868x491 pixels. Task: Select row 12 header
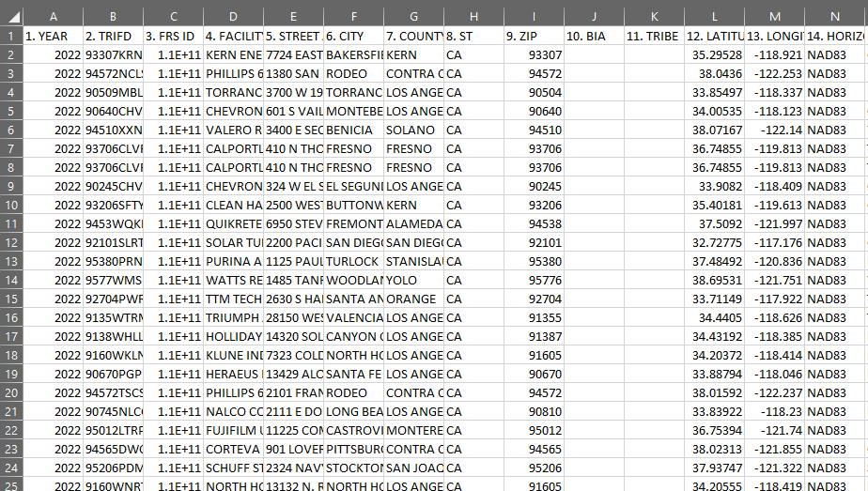tap(11, 242)
